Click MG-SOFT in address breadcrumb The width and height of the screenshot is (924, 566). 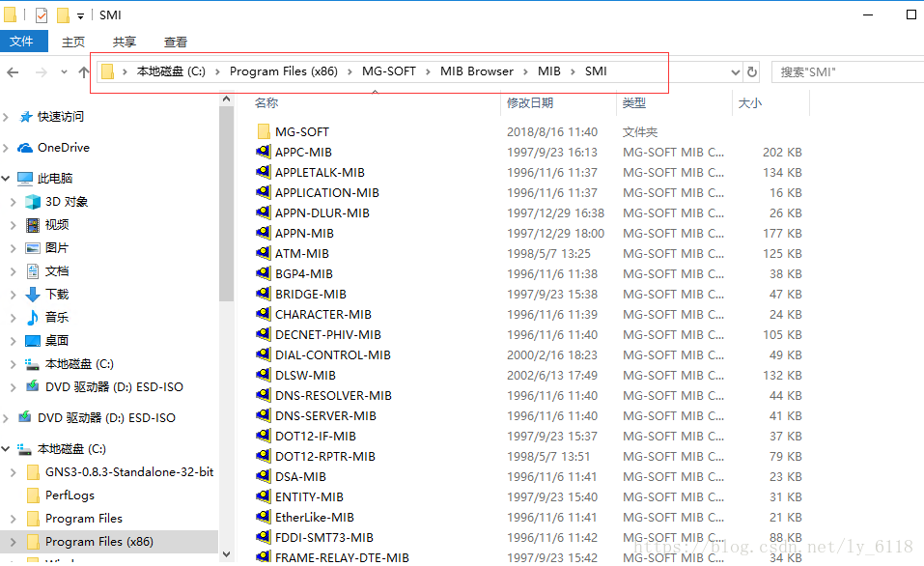coord(389,71)
